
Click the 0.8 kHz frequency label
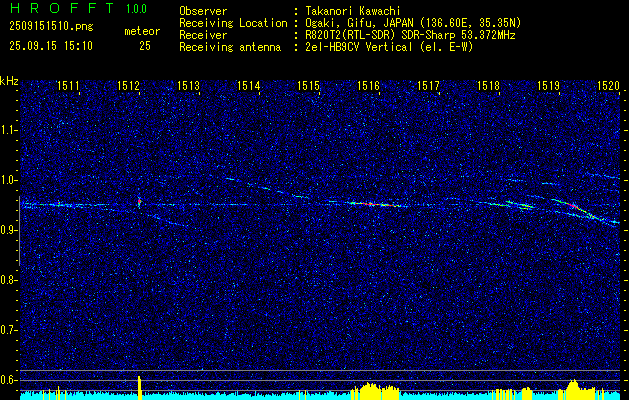[x=8, y=280]
